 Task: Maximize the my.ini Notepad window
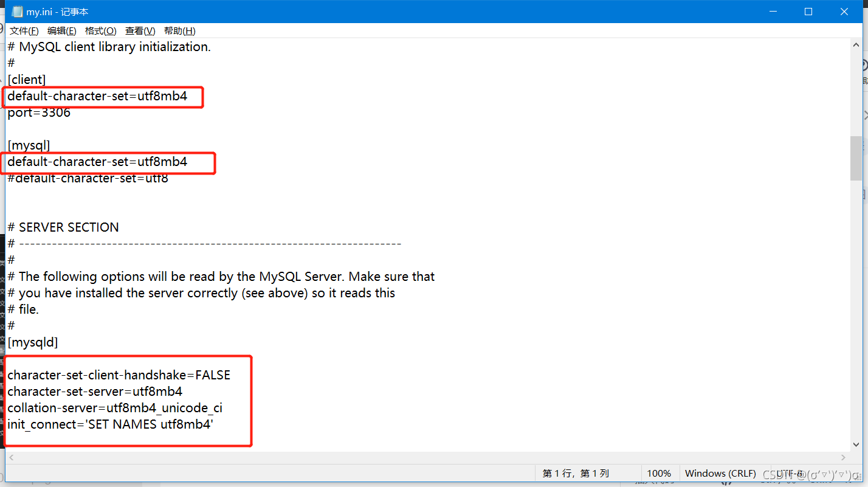(x=808, y=12)
